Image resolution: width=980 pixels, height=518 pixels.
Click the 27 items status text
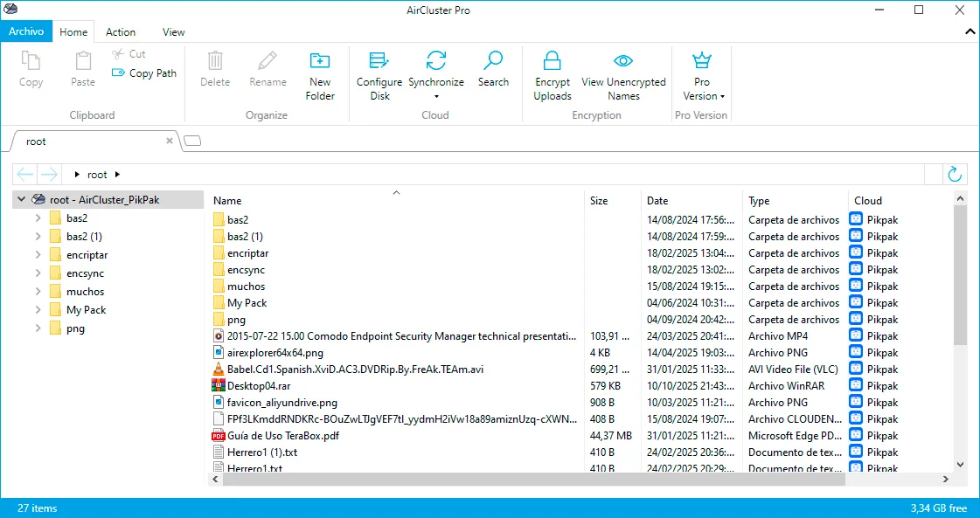click(x=38, y=508)
